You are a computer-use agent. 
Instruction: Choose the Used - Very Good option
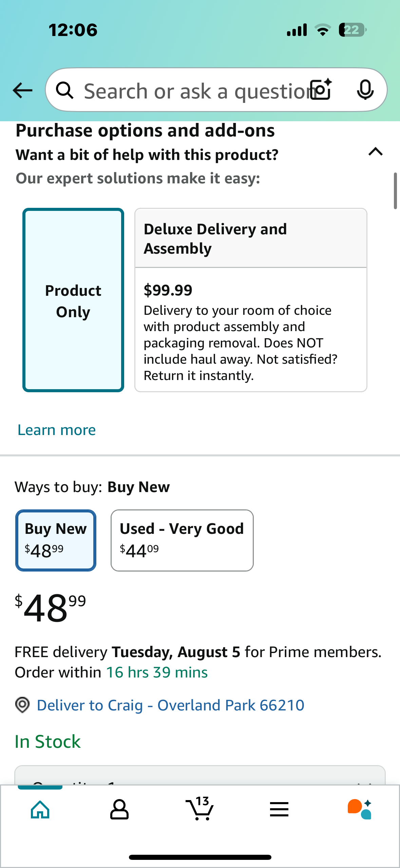coord(182,540)
